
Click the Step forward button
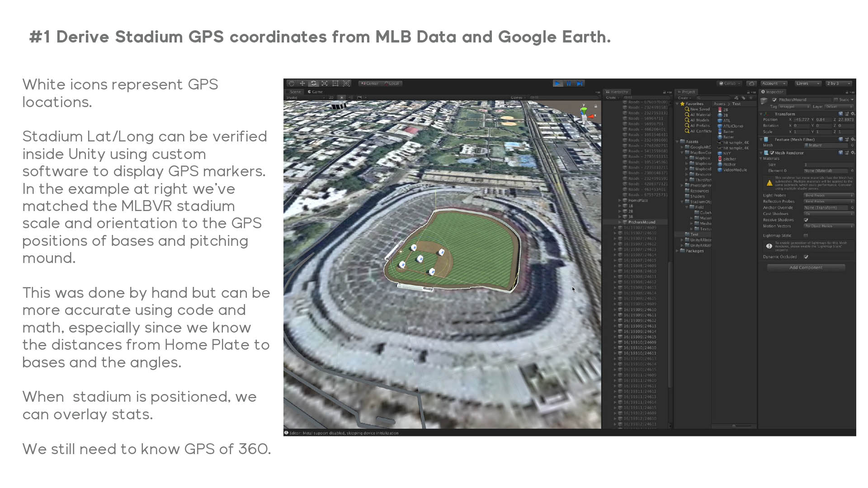(x=580, y=84)
